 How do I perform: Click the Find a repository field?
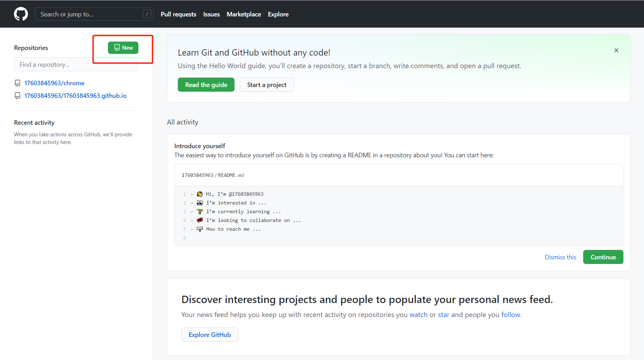[76, 64]
